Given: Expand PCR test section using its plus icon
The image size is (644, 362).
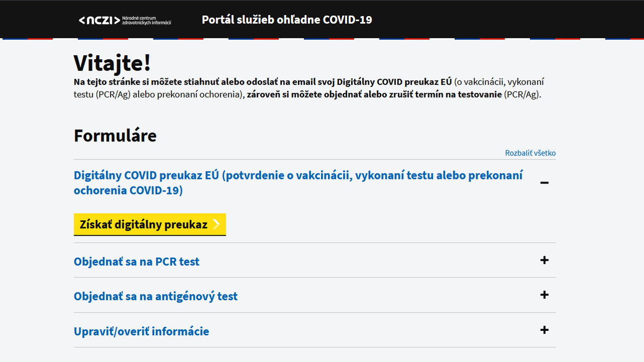Looking at the screenshot, I should point(544,260).
